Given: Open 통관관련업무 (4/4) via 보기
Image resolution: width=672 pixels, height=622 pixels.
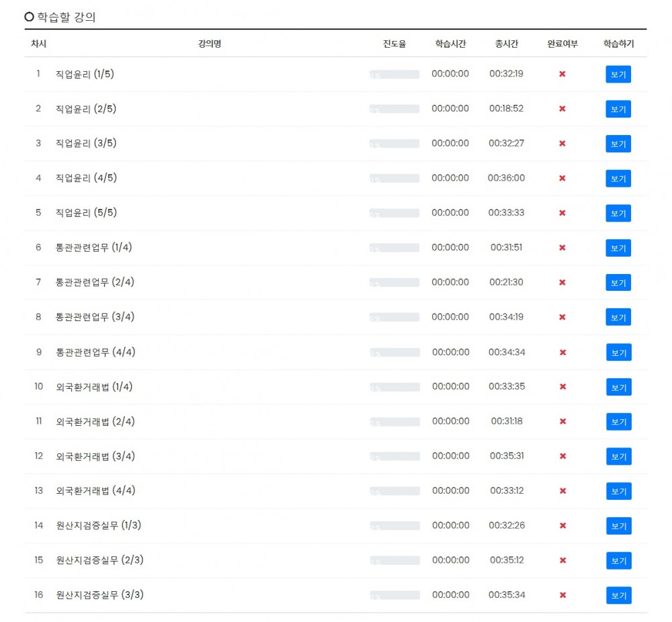Looking at the screenshot, I should tap(618, 352).
